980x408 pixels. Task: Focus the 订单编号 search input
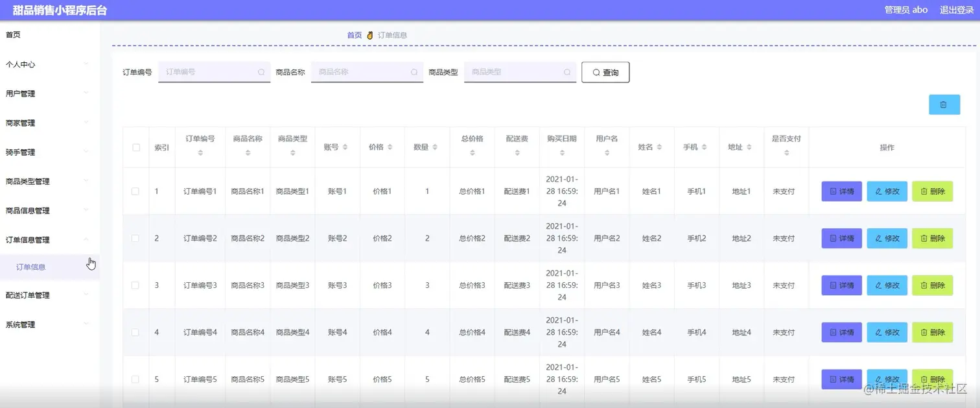[214, 72]
